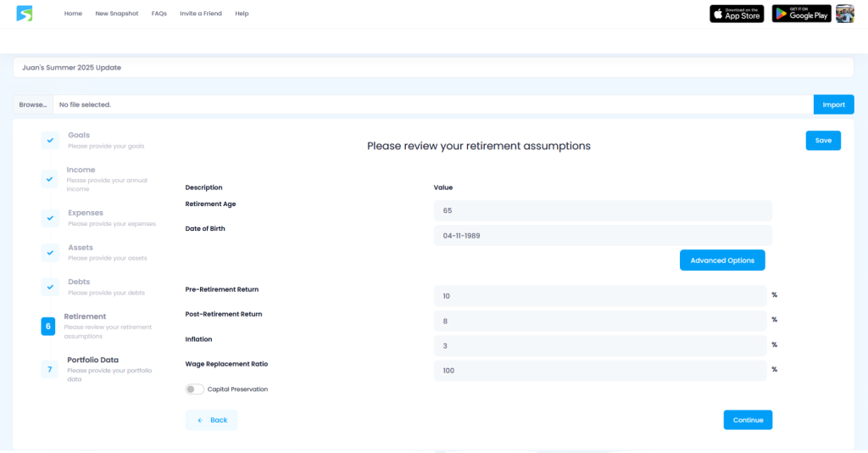Click the Debts step checkmark icon
This screenshot has width=868, height=453.
point(50,287)
